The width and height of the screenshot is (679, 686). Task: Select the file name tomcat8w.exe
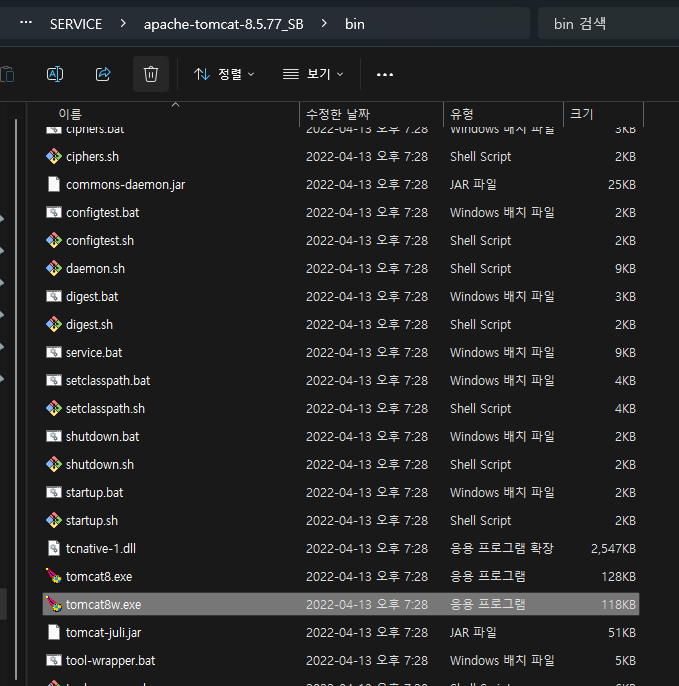point(103,605)
